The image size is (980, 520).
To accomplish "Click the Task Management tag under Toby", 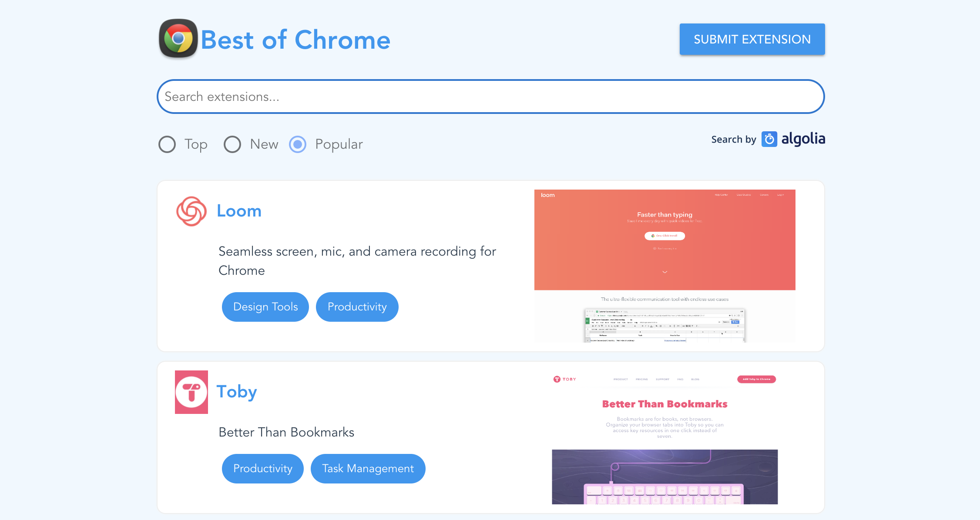I will pyautogui.click(x=368, y=468).
